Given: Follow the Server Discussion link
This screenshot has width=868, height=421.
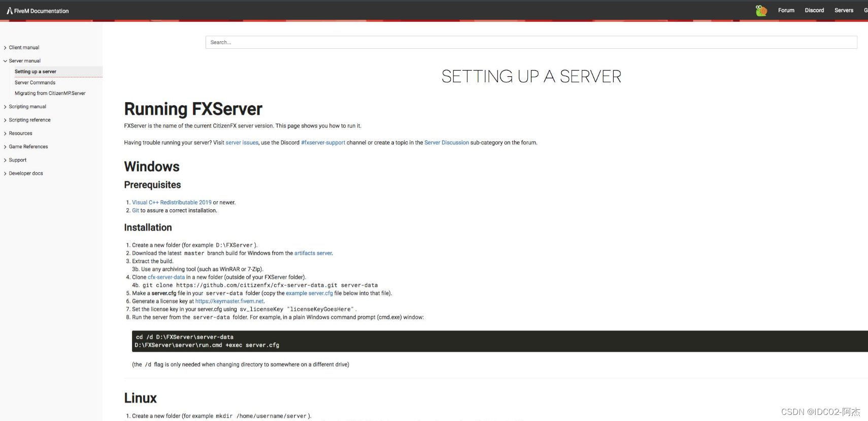Looking at the screenshot, I should click(x=447, y=143).
